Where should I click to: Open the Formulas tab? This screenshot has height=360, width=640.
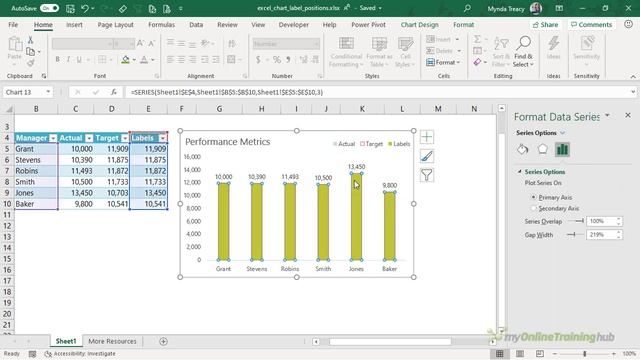pyautogui.click(x=161, y=24)
